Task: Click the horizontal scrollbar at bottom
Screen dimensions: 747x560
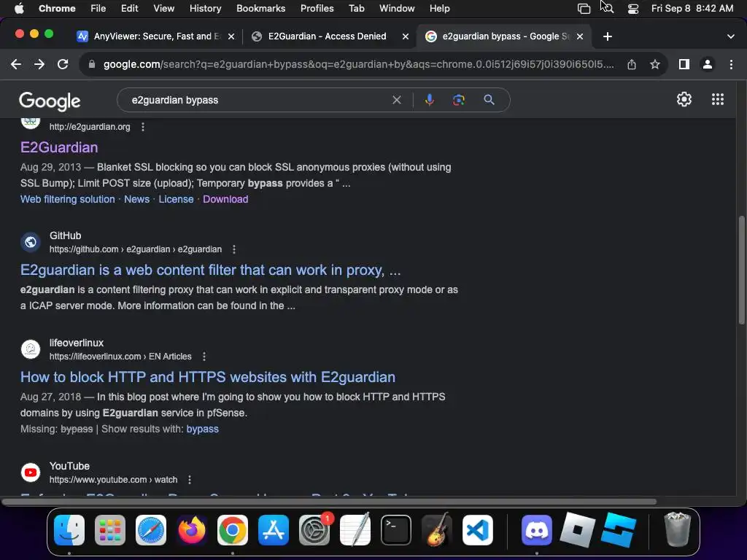Action: coord(329,502)
